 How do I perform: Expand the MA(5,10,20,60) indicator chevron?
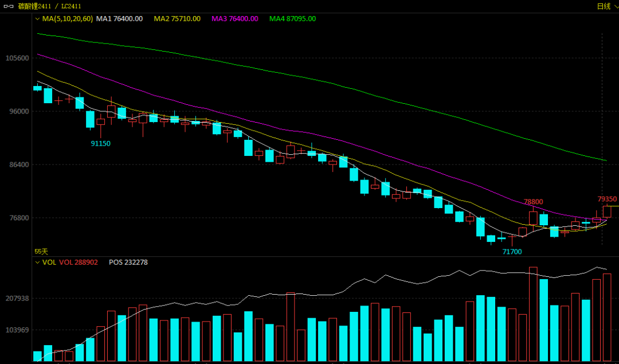pos(37,19)
